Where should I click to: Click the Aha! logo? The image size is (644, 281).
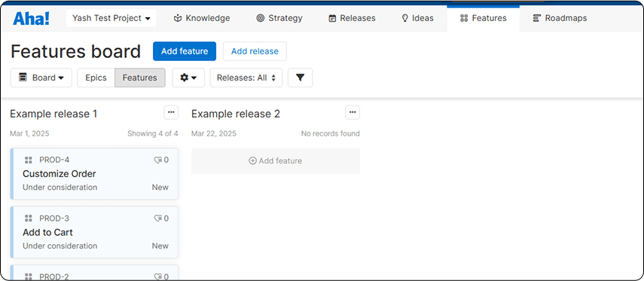(x=31, y=19)
